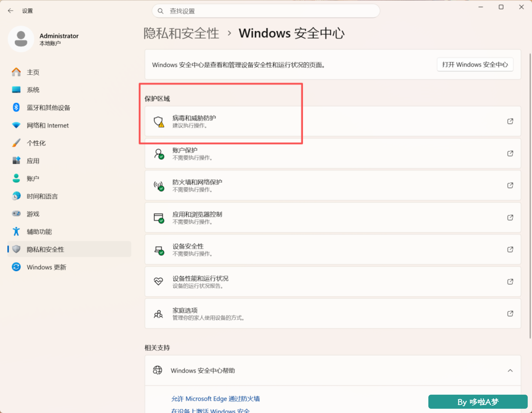This screenshot has width=532, height=413.
Task: Open external link icon for 家庭选项
Action: point(510,314)
